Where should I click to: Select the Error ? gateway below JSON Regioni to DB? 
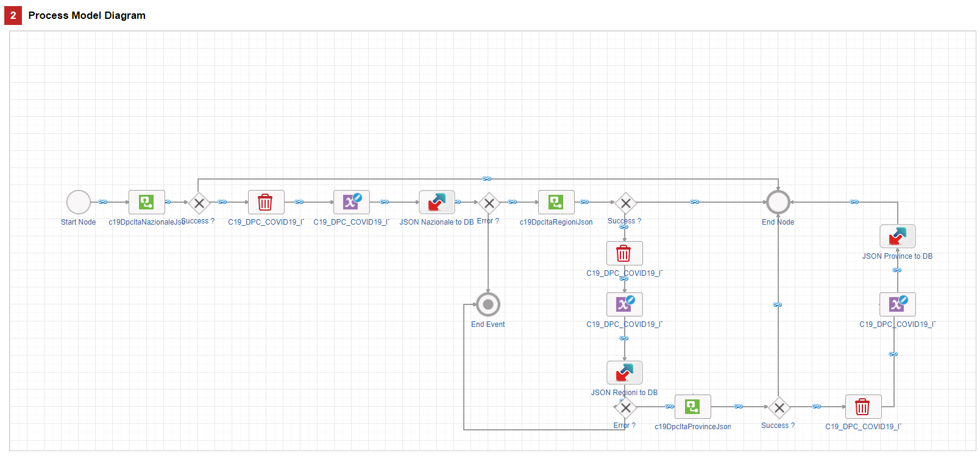[625, 408]
